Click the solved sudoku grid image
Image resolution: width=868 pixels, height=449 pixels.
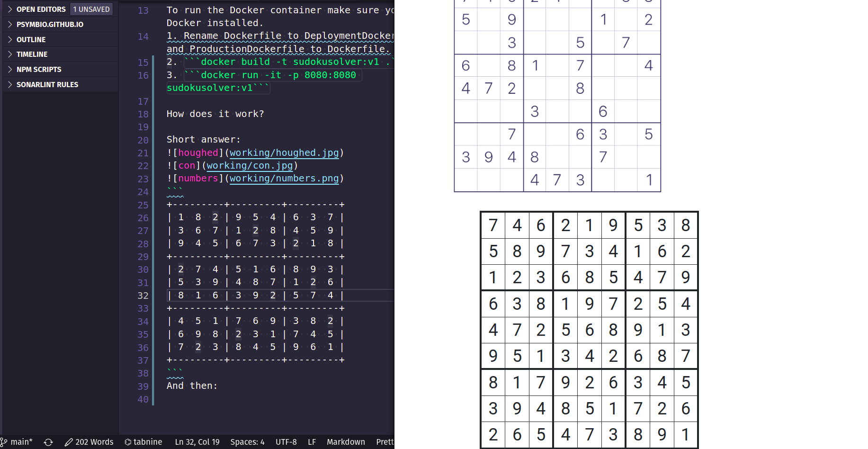tap(589, 330)
